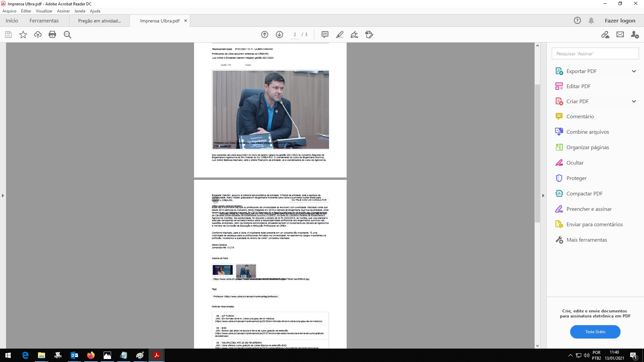
Task: Open the Visualizar menu
Action: (44, 11)
